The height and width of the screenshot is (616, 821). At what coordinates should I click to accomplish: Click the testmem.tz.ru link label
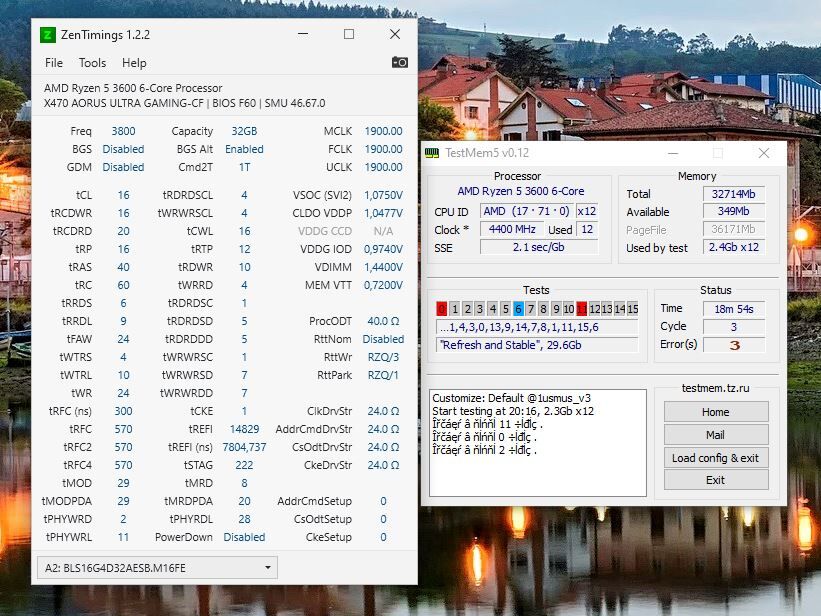pyautogui.click(x=715, y=388)
